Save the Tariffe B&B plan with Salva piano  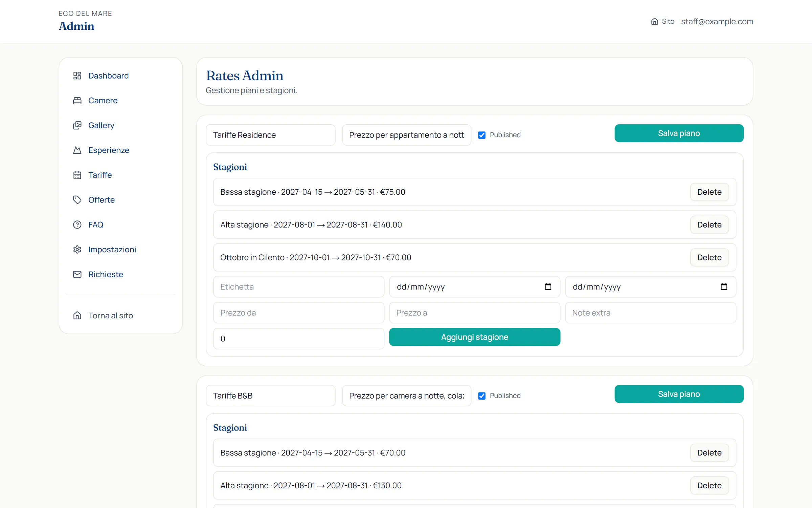[x=679, y=394]
